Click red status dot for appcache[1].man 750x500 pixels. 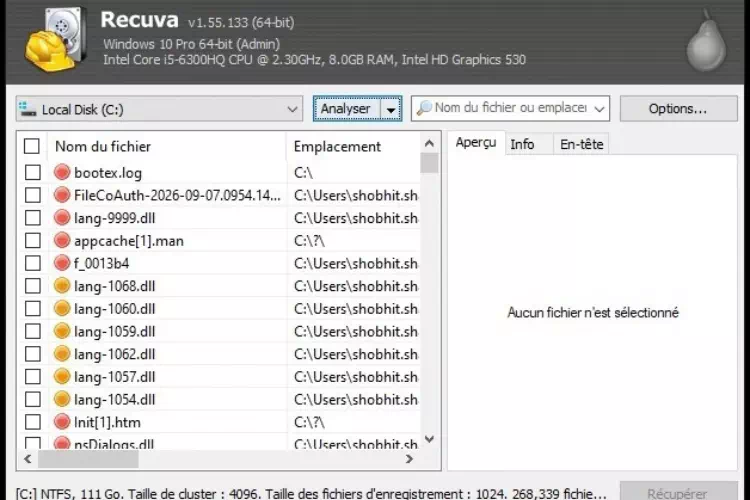(62, 240)
